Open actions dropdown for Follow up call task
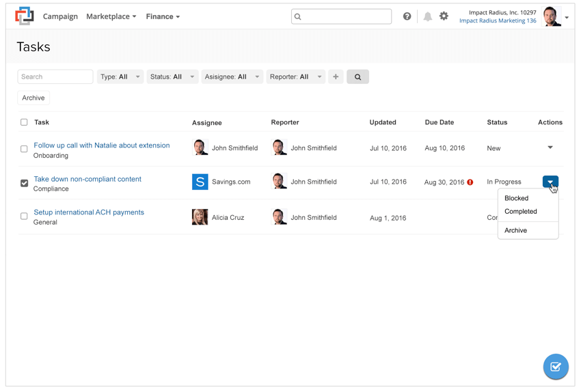Image resolution: width=581 pixels, height=392 pixels. [x=550, y=148]
